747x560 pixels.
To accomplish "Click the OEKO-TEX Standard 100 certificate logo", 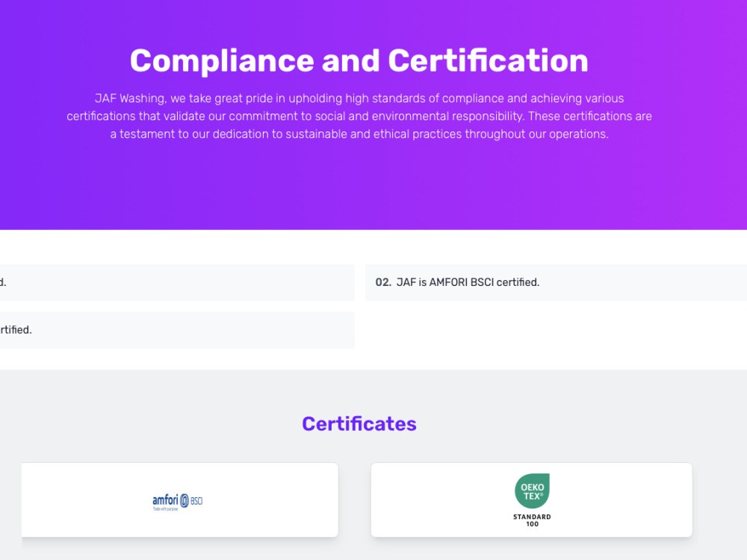I will 532,500.
